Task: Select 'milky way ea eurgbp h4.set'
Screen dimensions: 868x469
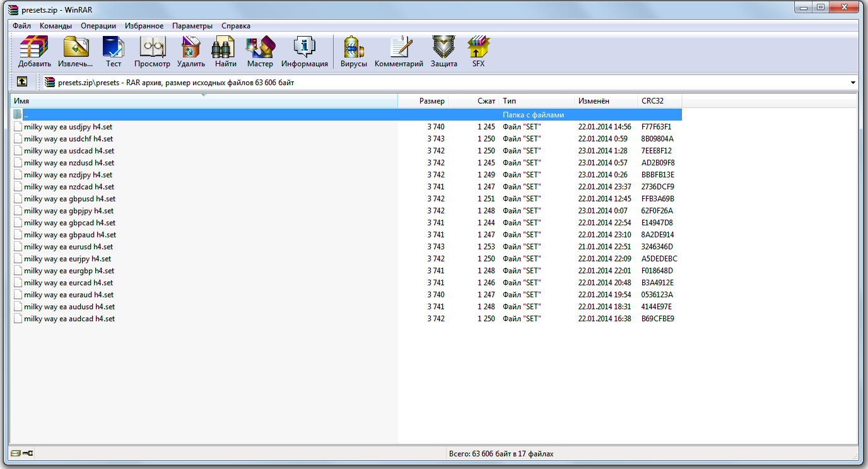Action: pos(69,271)
